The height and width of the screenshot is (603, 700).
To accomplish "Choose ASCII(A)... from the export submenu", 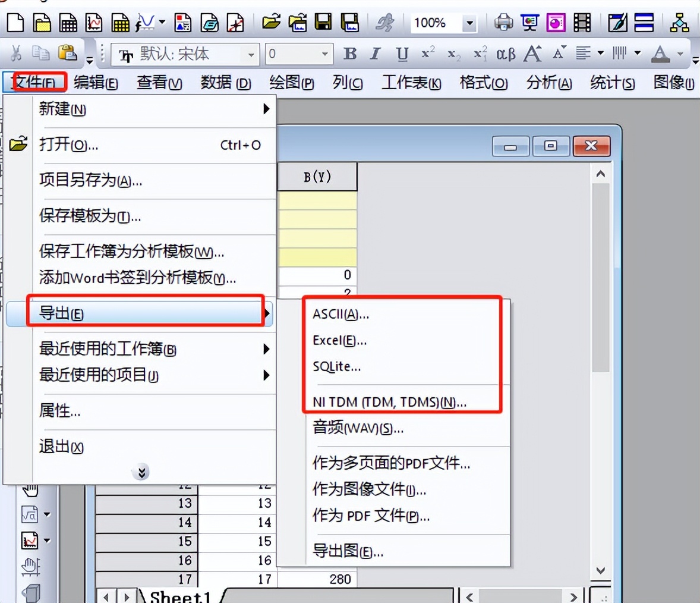I will point(340,315).
